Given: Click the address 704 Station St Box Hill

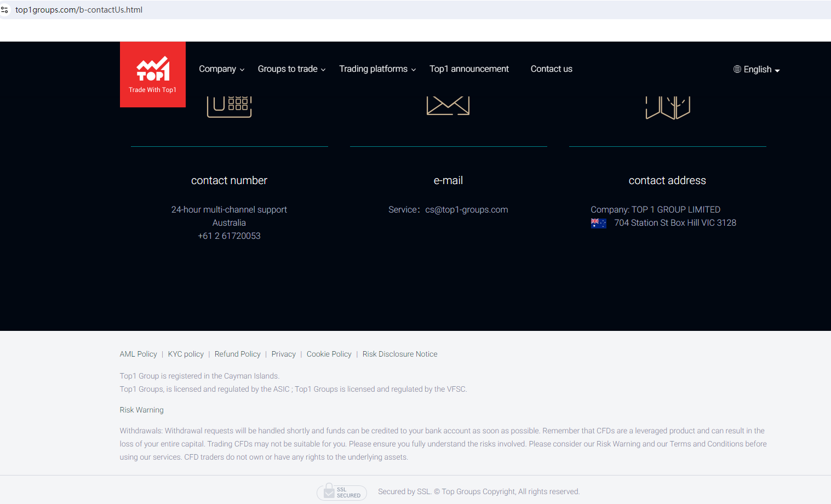Looking at the screenshot, I should click(x=675, y=223).
